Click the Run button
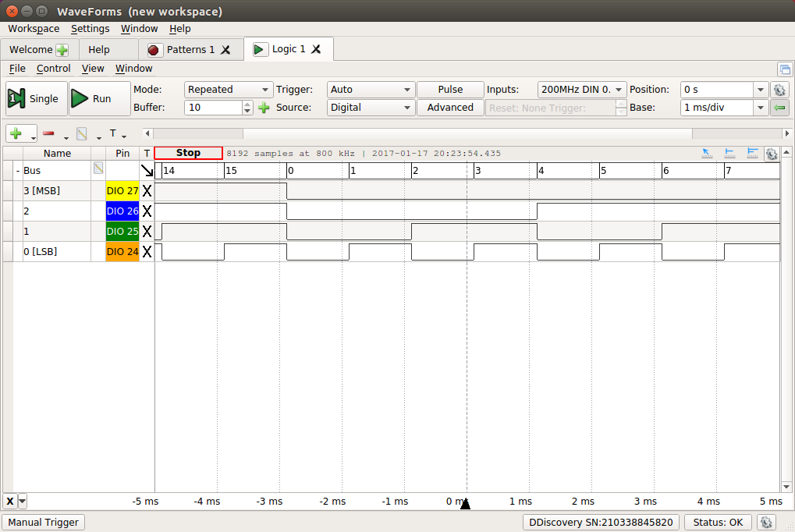Image resolution: width=795 pixels, height=532 pixels. click(x=99, y=98)
